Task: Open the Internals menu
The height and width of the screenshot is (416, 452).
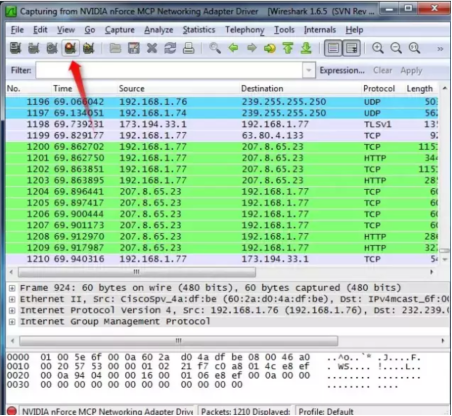Action: (x=320, y=30)
